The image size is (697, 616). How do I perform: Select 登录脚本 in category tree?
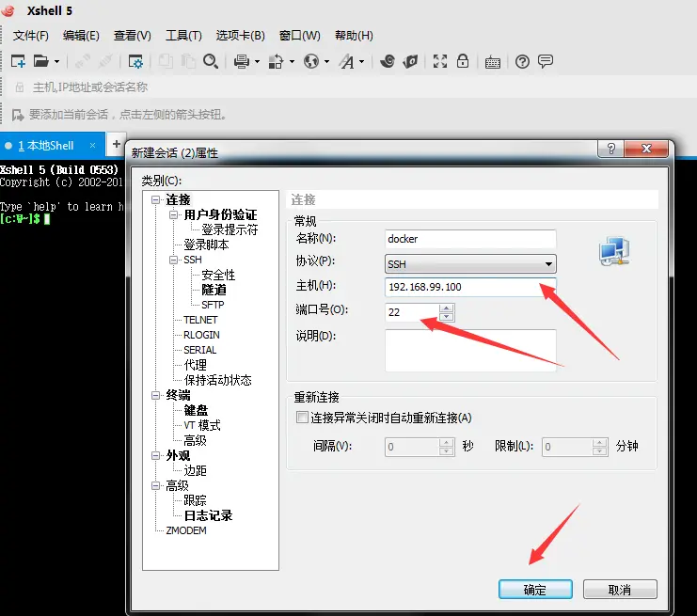coord(206,245)
